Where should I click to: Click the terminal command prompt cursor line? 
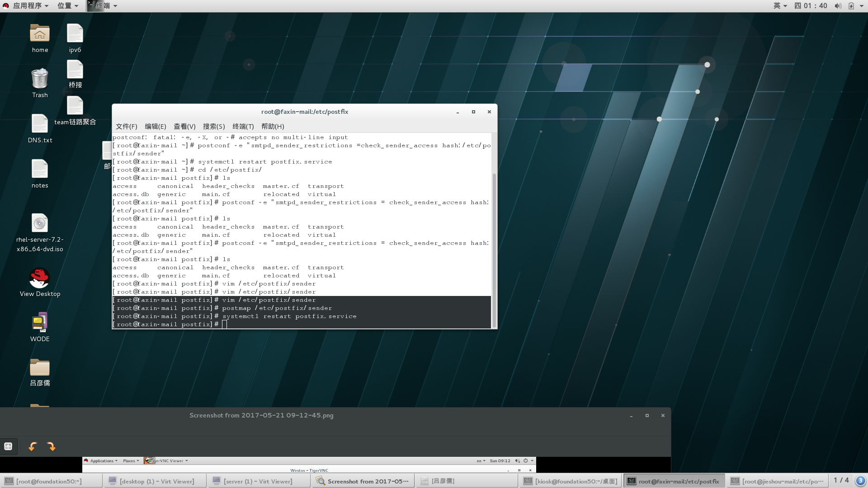[302, 324]
